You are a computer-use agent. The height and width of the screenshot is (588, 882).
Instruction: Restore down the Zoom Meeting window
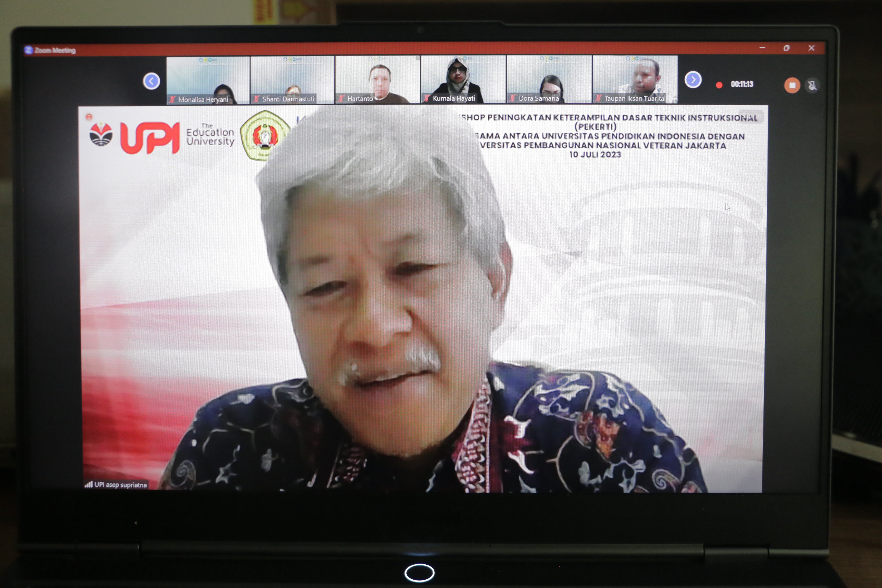point(786,48)
